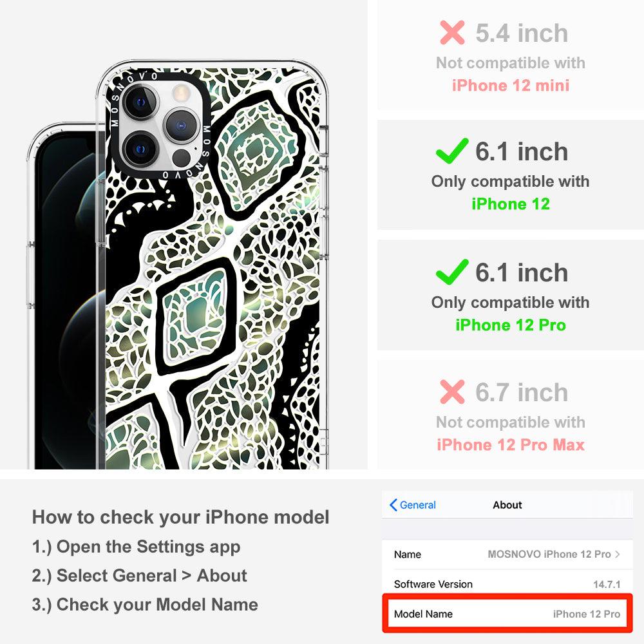The width and height of the screenshot is (644, 644).
Task: Click the top-left camera lens on the phone
Action: coord(140,102)
